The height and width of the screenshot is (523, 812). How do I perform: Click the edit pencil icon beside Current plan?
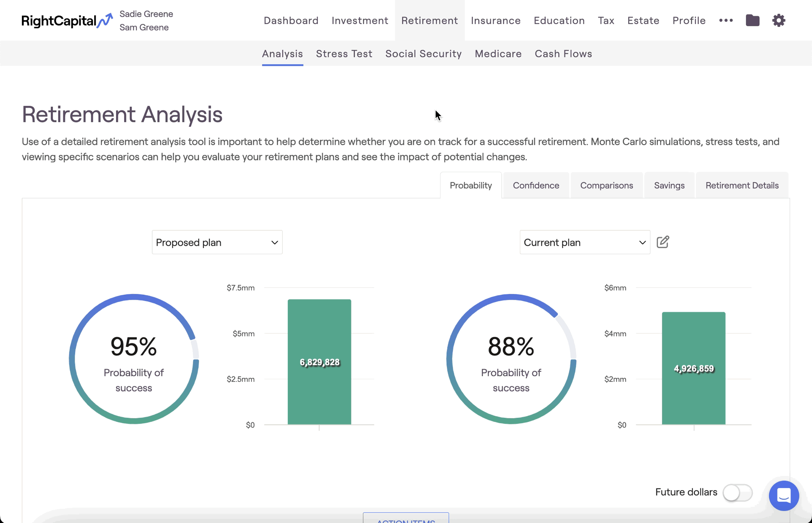(663, 242)
